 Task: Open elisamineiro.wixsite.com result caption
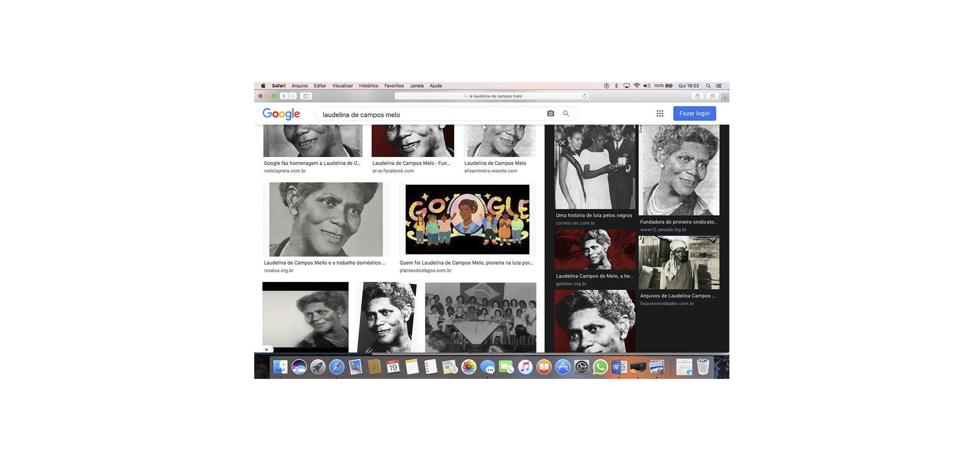pos(491,171)
